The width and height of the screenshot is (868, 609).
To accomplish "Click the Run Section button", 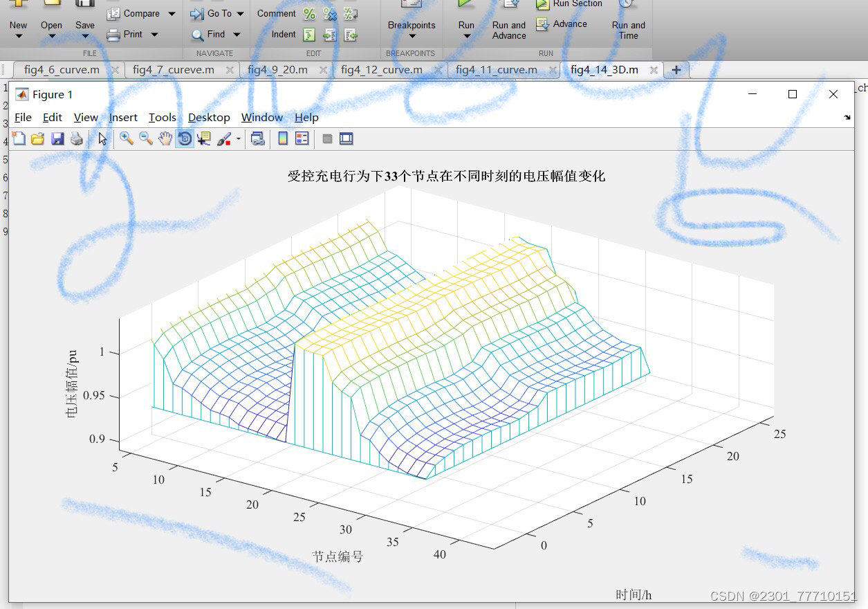I will pyautogui.click(x=570, y=4).
